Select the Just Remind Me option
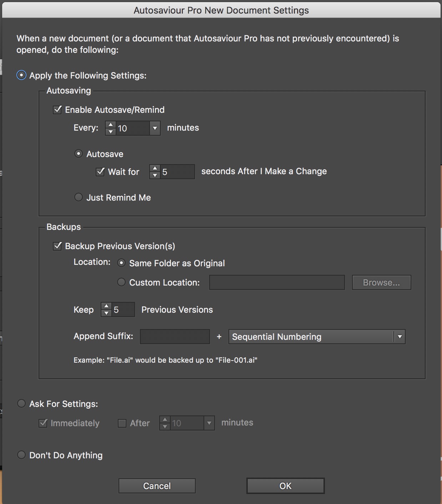Screen dimensions: 442x504 tap(79, 197)
